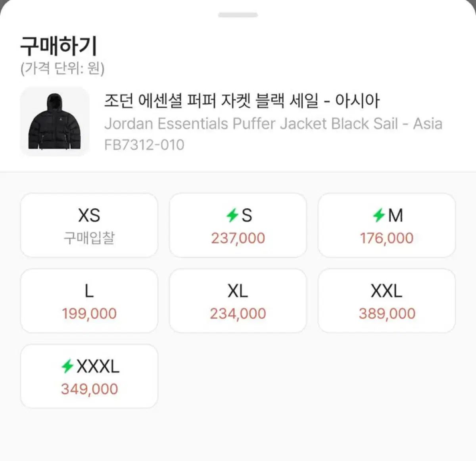Tap the 389,000 price under size XXL
The image size is (476, 461).
387,313
